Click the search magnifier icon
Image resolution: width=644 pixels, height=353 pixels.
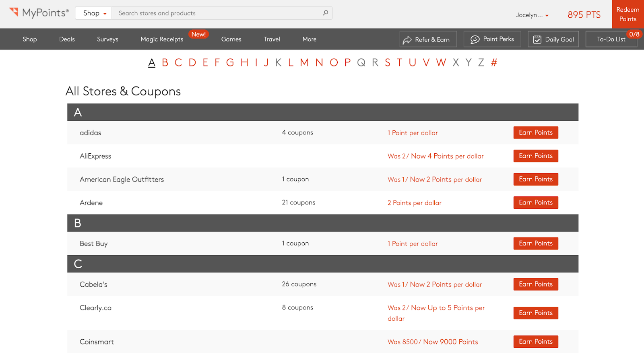pyautogui.click(x=325, y=13)
